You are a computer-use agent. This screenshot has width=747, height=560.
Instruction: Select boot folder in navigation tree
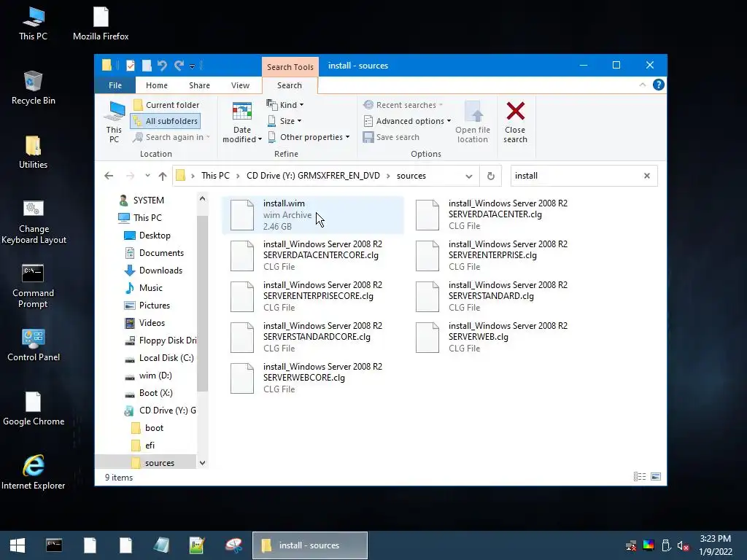tap(154, 428)
